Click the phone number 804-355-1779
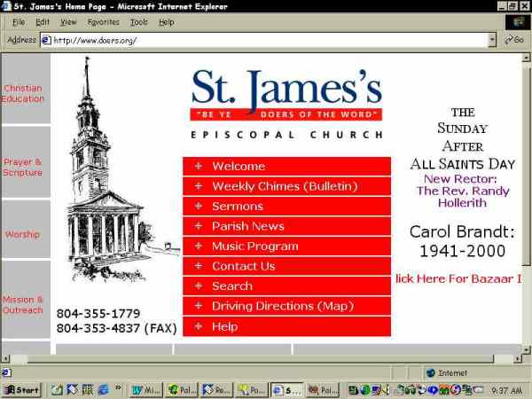This screenshot has width=532, height=399. tap(98, 314)
